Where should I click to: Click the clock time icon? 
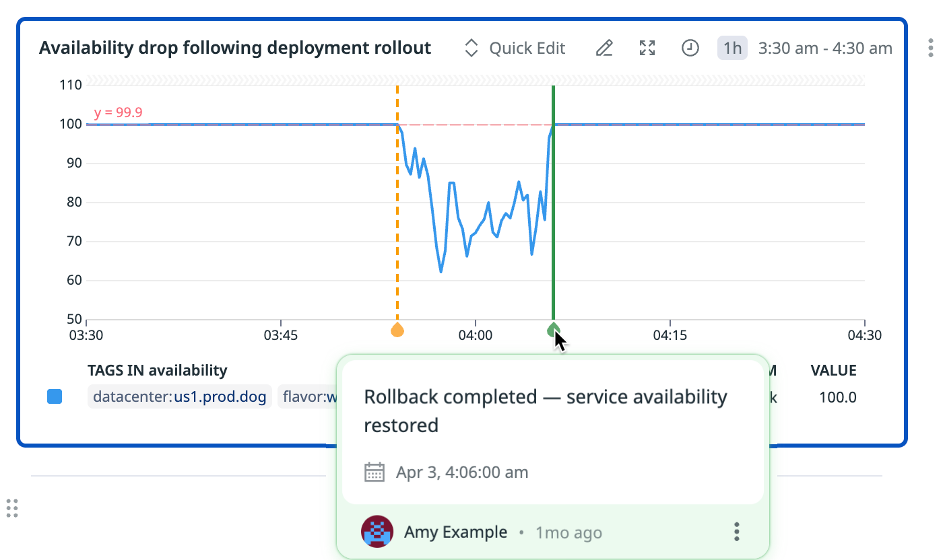pos(690,48)
